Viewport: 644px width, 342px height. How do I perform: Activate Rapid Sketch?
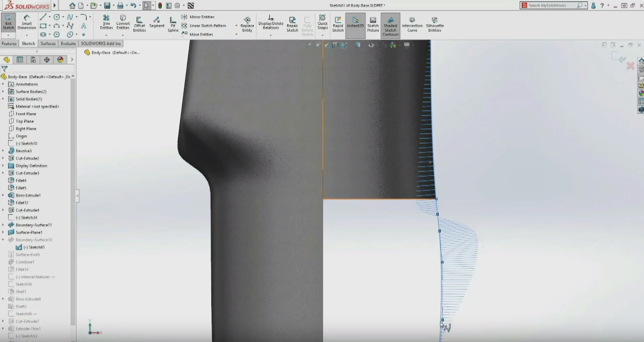(x=338, y=24)
